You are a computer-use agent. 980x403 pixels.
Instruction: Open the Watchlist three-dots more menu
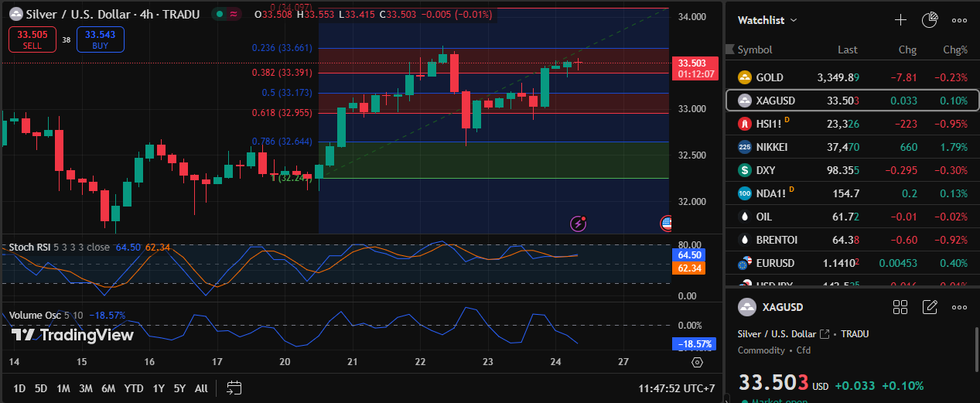click(959, 20)
